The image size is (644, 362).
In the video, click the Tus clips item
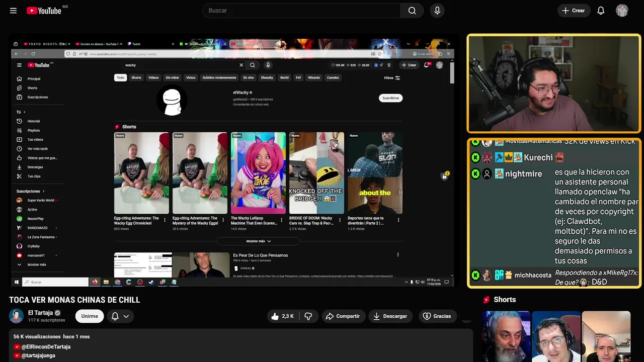34,176
